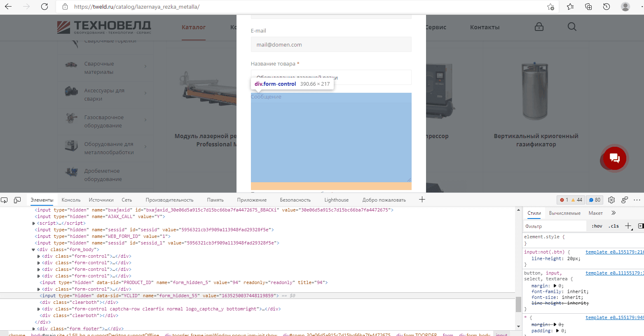The image size is (644, 336).
Task: Click the Дробеметное оборудование category
Action: click(103, 175)
